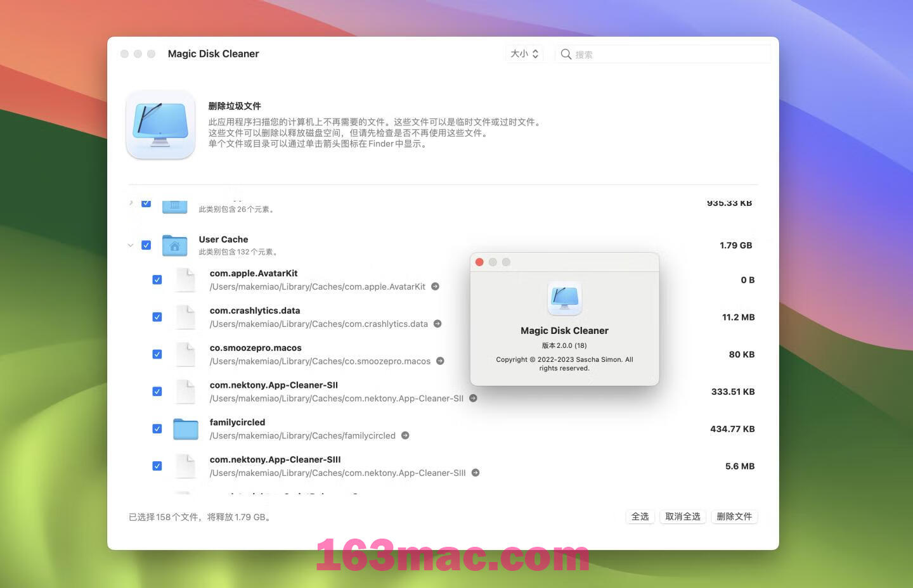Screen dimensions: 913x588
Task: Uncheck com.nektony.App-Cleaner-SIII checkbox
Action: 157,466
